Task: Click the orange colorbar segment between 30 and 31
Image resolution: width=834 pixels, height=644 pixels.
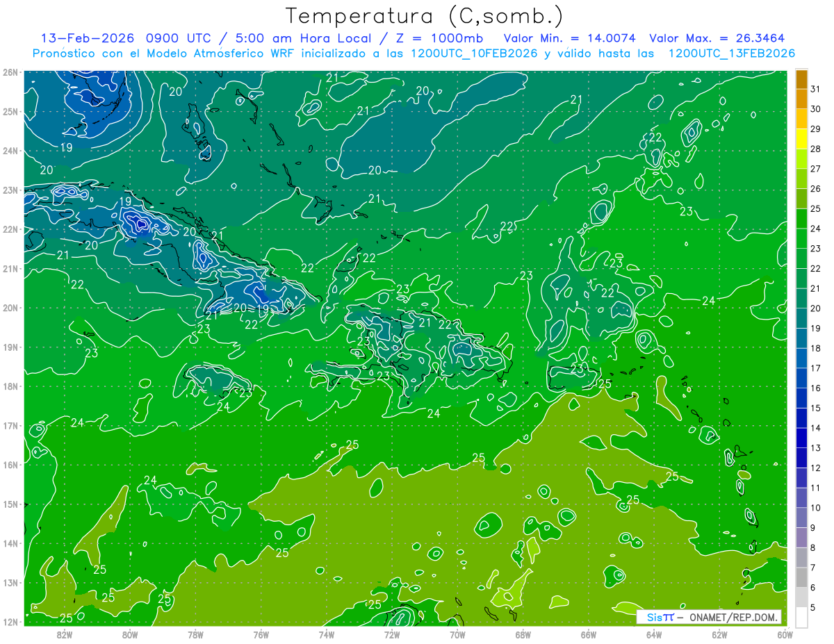Action: tap(801, 99)
